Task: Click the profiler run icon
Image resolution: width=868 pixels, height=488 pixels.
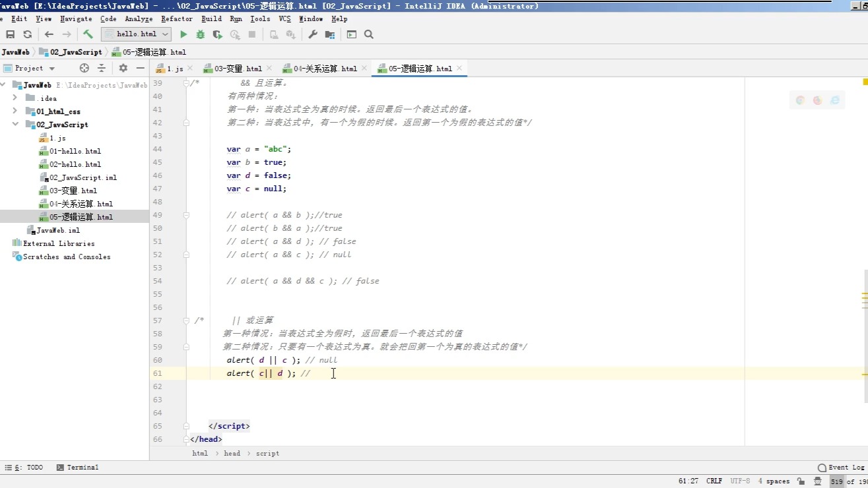Action: [234, 34]
